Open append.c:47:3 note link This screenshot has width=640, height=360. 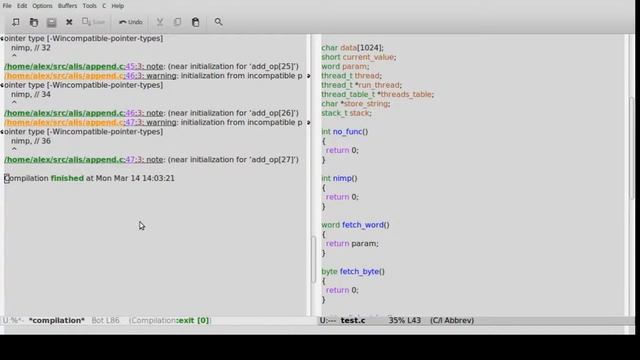pyautogui.click(x=84, y=160)
